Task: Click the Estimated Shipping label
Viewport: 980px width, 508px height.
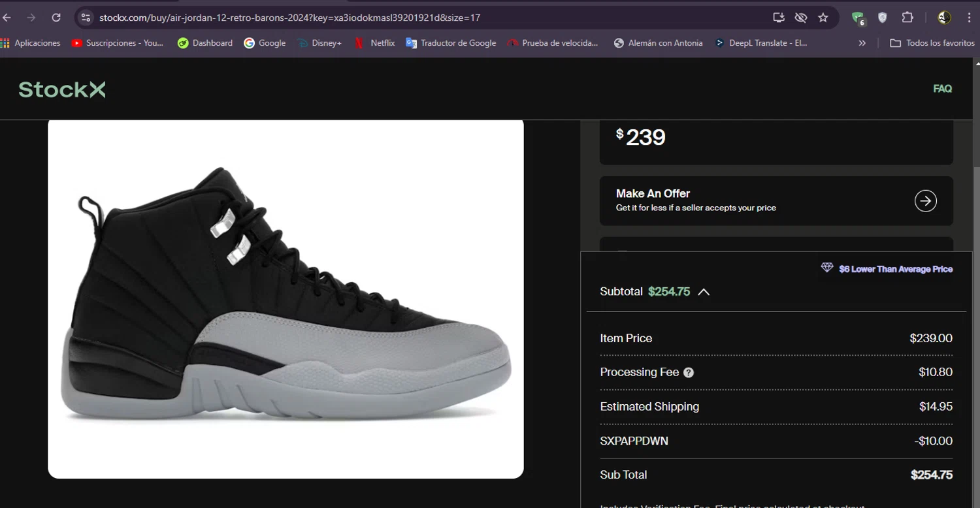Action: [649, 407]
